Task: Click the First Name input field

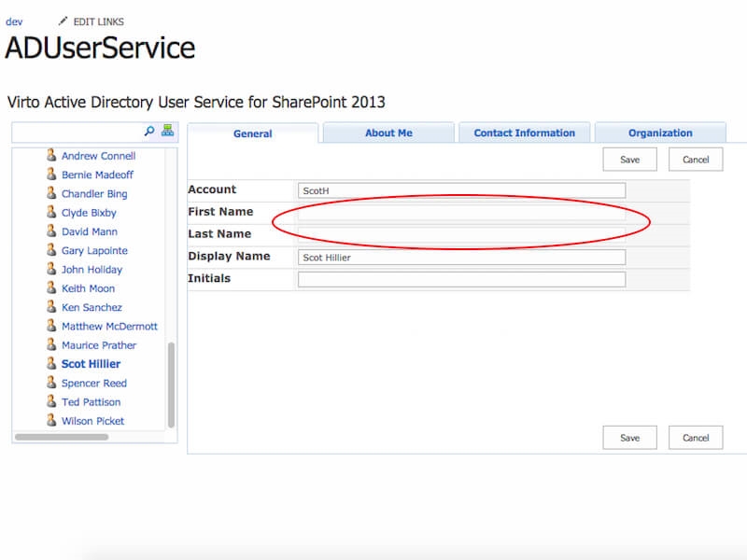Action: [461, 213]
